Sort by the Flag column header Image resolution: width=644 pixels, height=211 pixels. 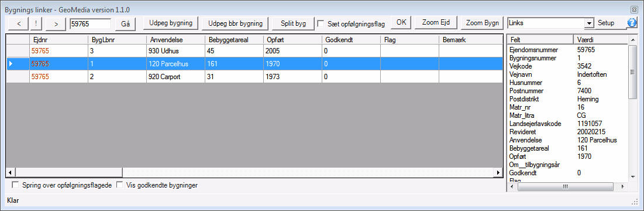point(409,39)
